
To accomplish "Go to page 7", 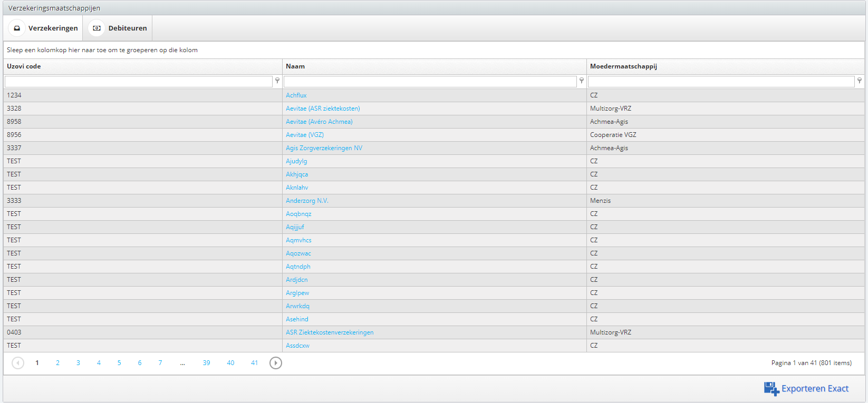I will pos(160,363).
